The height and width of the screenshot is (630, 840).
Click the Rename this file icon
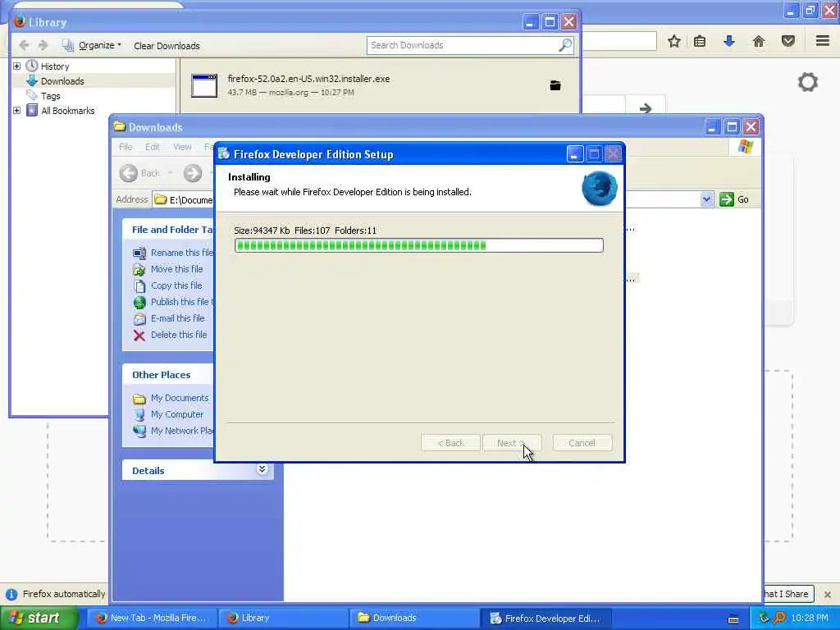pyautogui.click(x=139, y=253)
